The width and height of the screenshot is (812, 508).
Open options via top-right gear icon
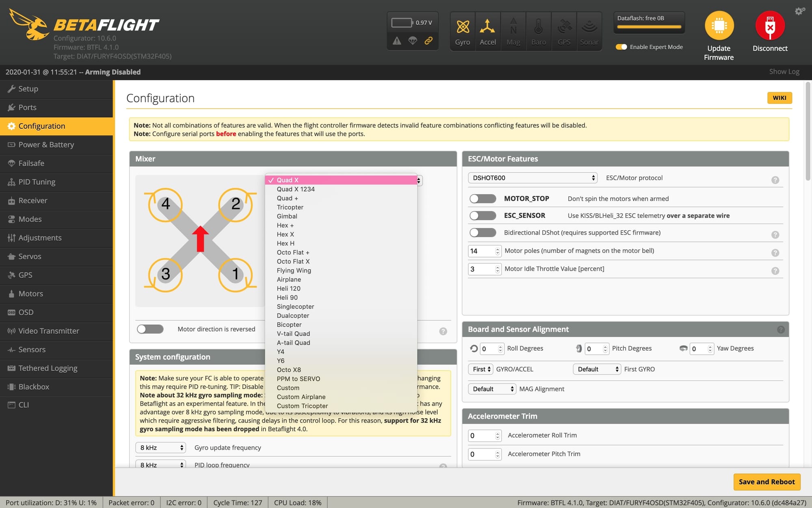800,11
